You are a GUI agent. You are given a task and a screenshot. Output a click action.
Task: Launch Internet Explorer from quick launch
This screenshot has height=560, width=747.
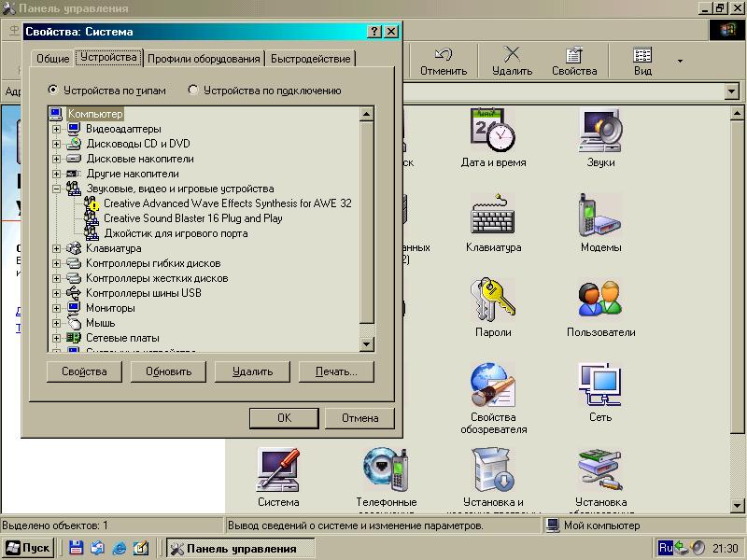(x=120, y=548)
